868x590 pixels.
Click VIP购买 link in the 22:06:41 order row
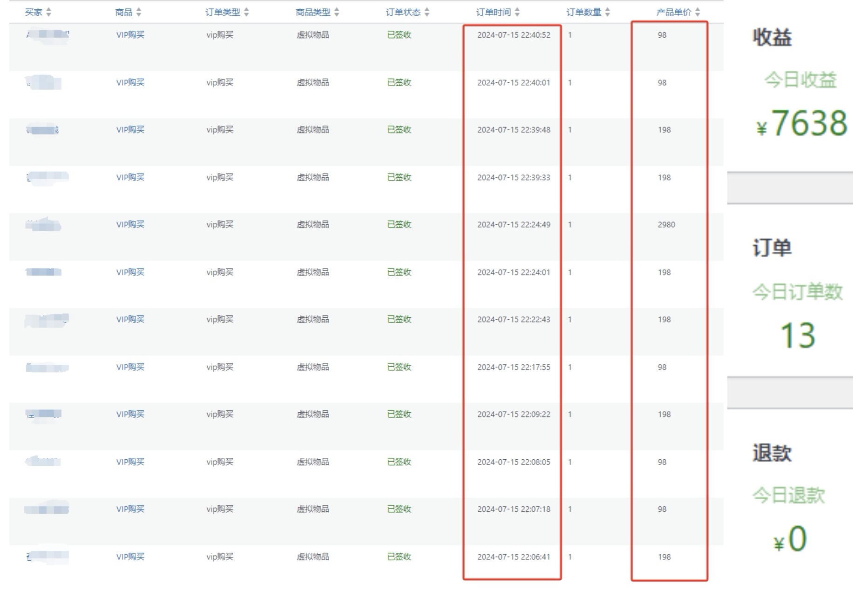130,557
